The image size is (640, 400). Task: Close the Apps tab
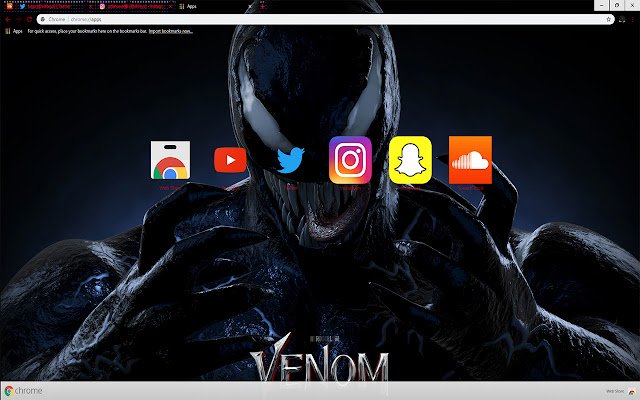pyautogui.click(x=250, y=7)
